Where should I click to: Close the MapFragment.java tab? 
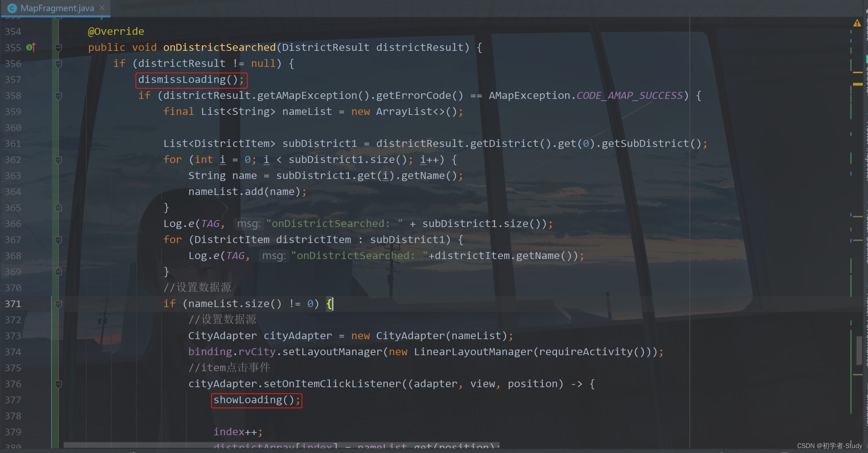point(102,8)
